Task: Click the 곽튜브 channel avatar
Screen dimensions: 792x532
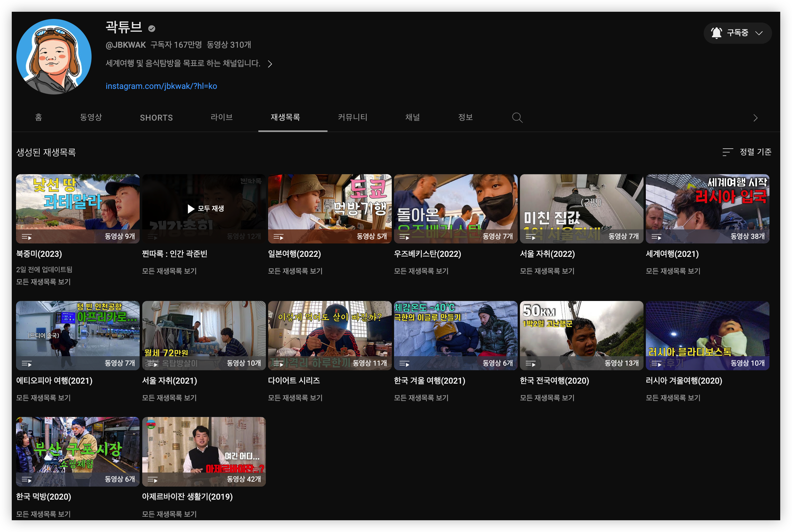Action: [x=54, y=57]
